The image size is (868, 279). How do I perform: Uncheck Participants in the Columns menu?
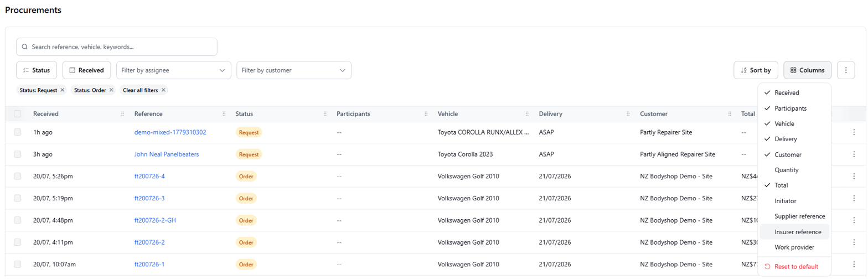pyautogui.click(x=794, y=108)
